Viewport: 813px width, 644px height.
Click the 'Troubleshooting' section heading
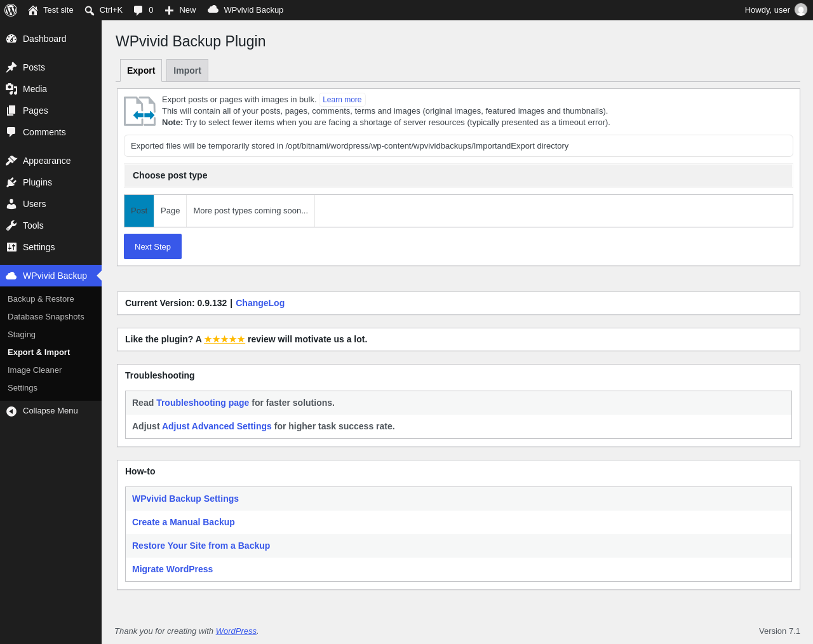(159, 375)
